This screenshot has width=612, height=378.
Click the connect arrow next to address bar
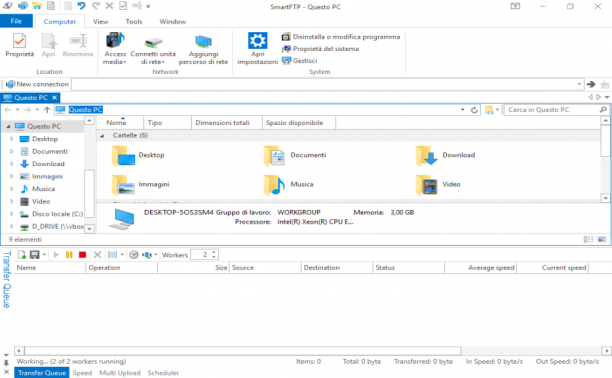[x=591, y=84]
